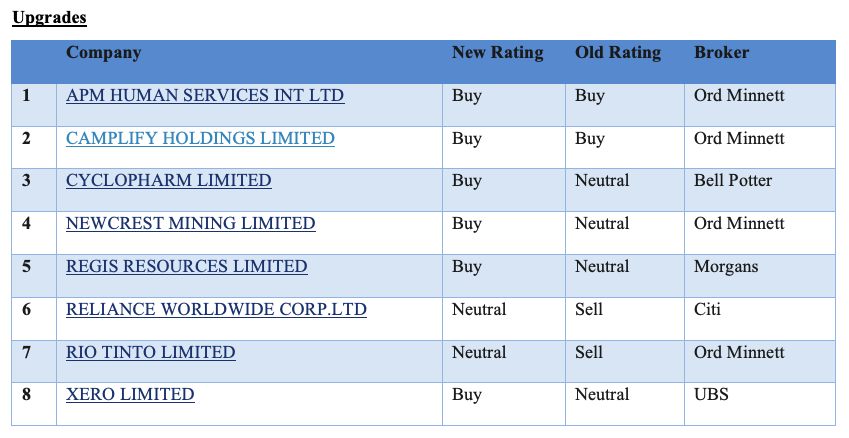Screen dimensions: 849x438
Task: Click Neutral new rating for Reliance Worldwide
Action: (479, 310)
